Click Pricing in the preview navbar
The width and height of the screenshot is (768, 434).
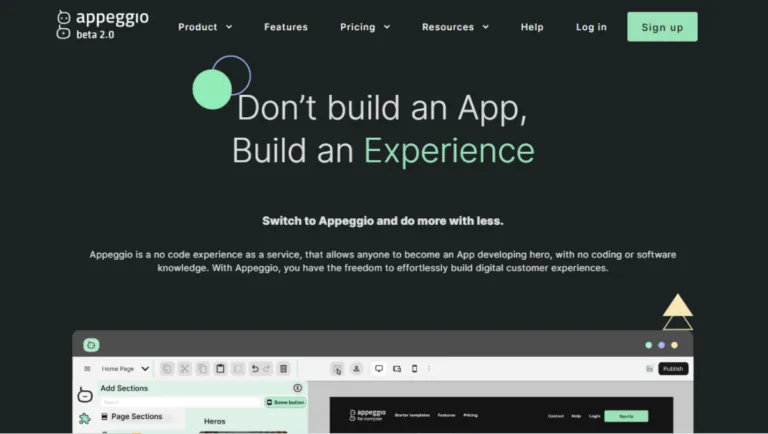coord(470,415)
